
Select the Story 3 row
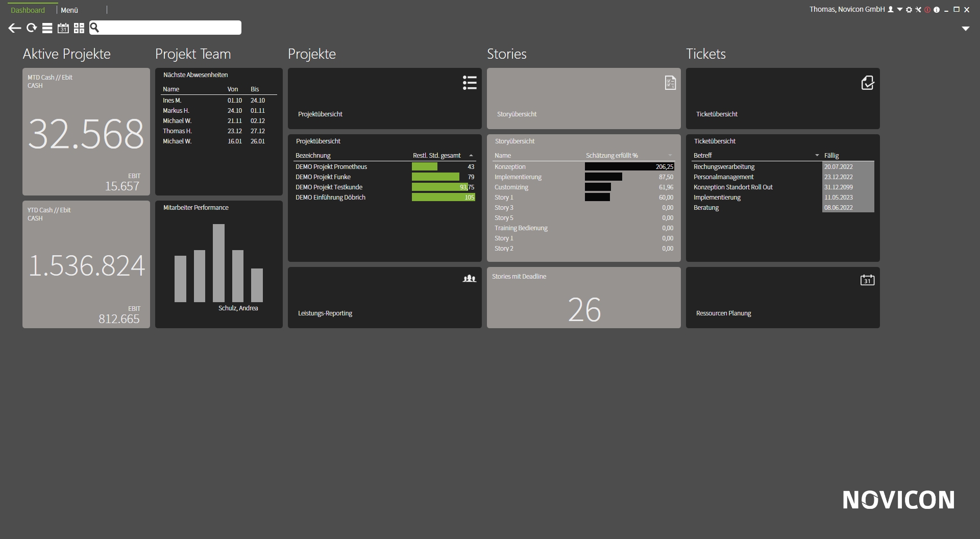(x=584, y=208)
